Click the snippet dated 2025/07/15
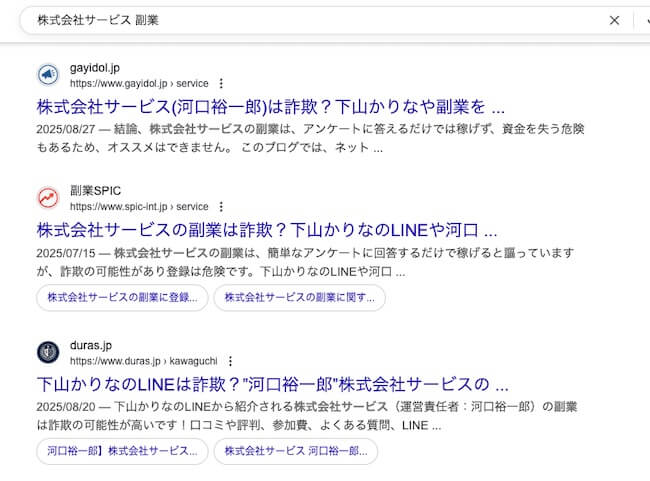Screen dimensions: 650x481 (305, 262)
